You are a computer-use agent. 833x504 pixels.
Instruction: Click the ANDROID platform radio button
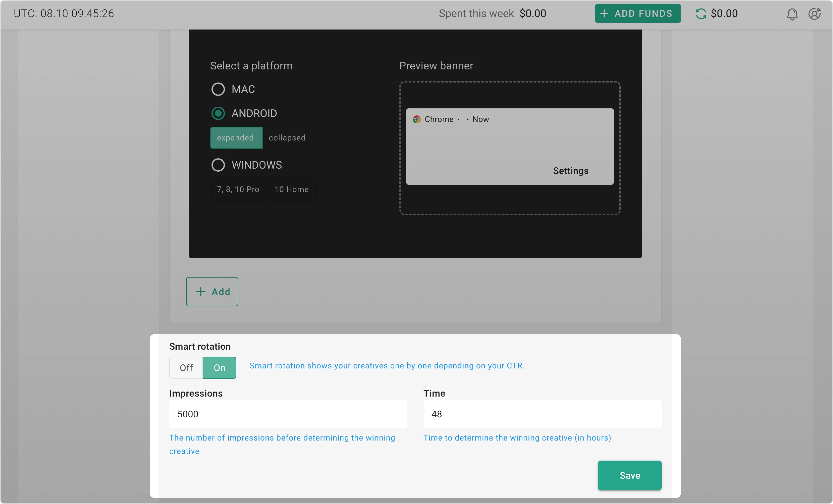[x=218, y=113]
